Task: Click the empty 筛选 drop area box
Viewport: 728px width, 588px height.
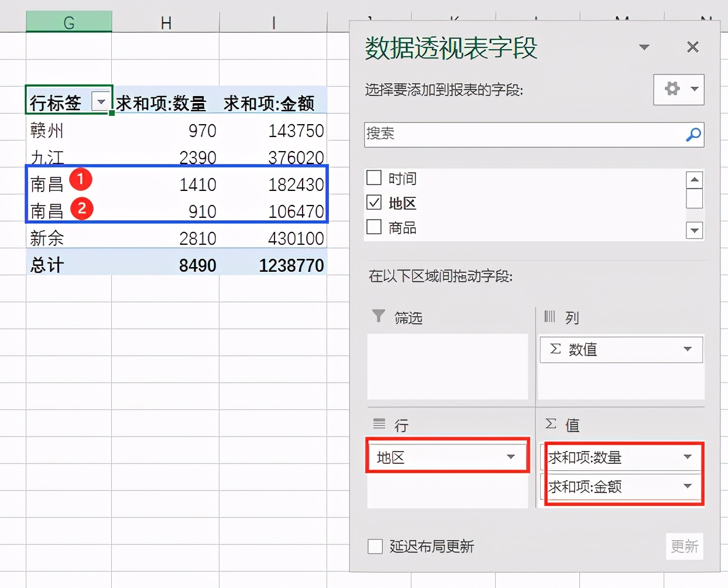Action: (x=448, y=367)
